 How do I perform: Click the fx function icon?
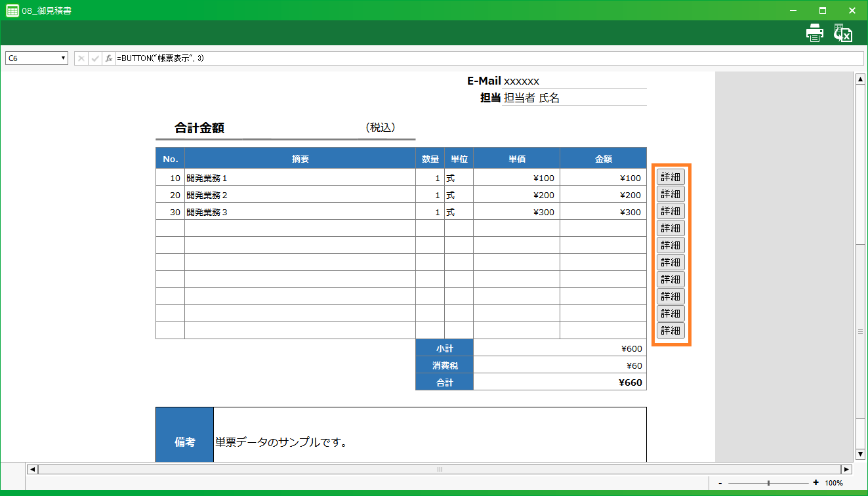(109, 58)
